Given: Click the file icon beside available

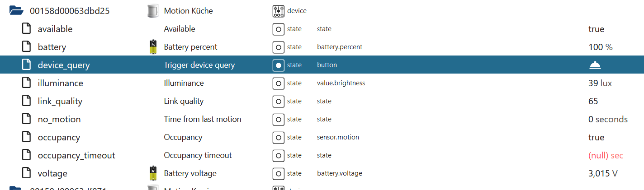Looking at the screenshot, I should [x=27, y=29].
